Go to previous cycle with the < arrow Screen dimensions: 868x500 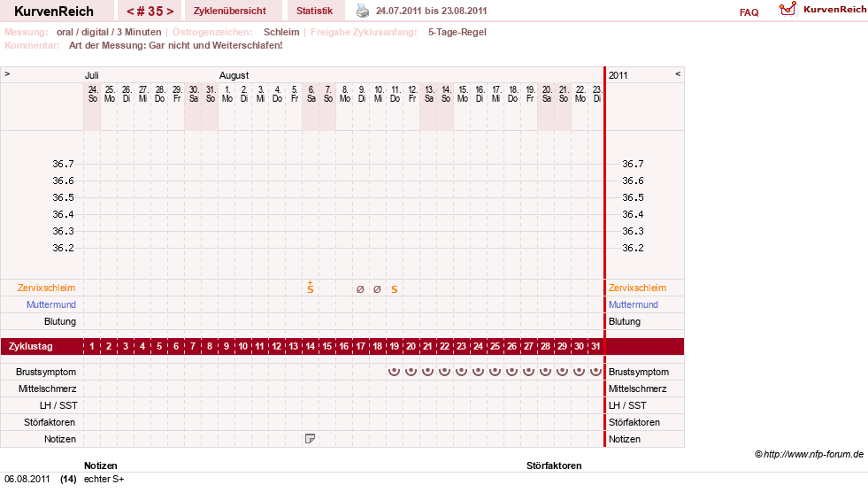click(x=131, y=12)
